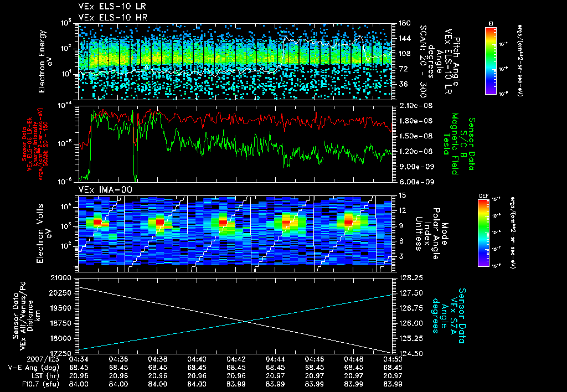Click the 180 pitch angle tick label
The image size is (567, 392).
404,23
